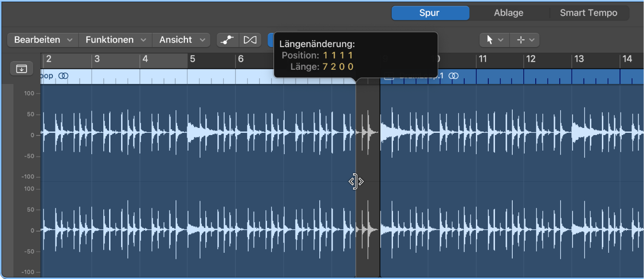The height and width of the screenshot is (279, 644).
Task: Switch to the Ablage tab
Action: pos(508,12)
